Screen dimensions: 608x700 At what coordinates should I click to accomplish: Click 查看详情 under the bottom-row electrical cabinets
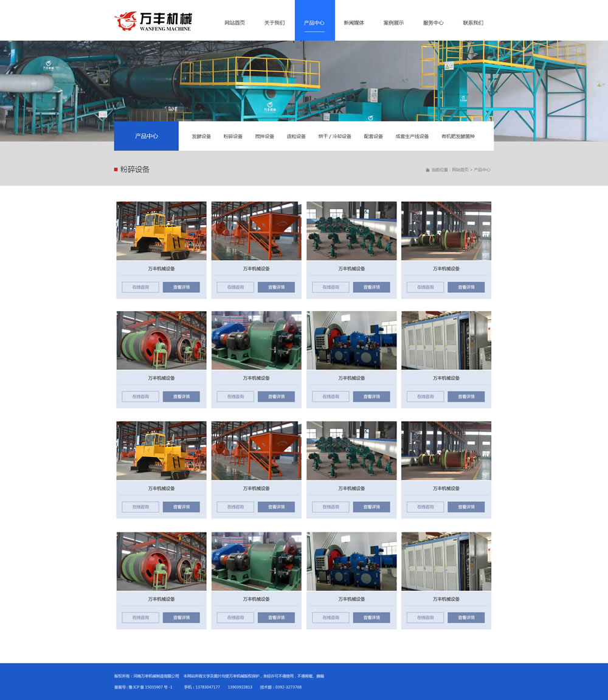tap(466, 617)
